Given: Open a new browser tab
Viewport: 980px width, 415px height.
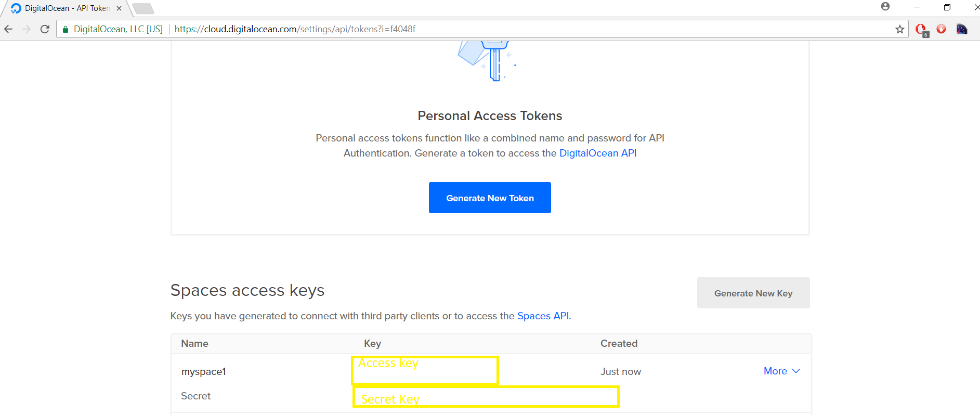Looking at the screenshot, I should tap(143, 8).
